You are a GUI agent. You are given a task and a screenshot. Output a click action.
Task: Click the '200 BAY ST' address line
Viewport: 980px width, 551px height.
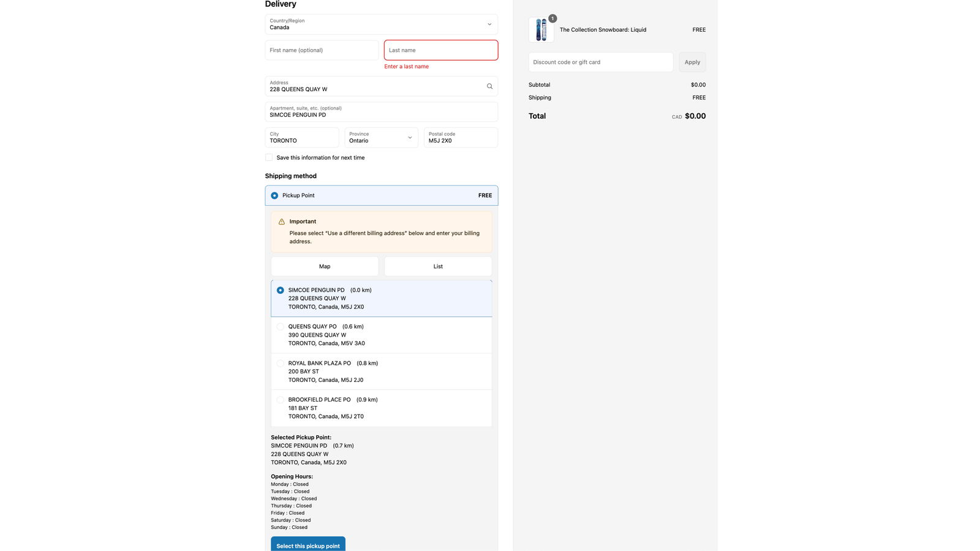304,372
